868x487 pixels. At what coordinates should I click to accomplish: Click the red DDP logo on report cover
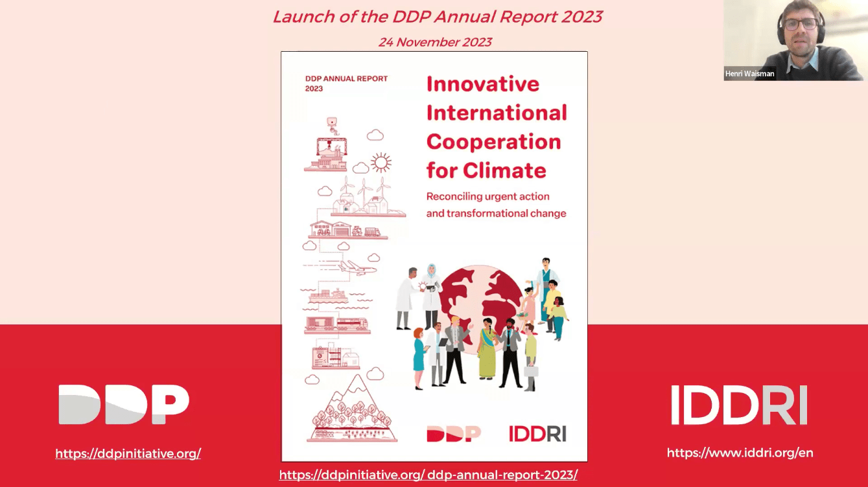point(454,433)
